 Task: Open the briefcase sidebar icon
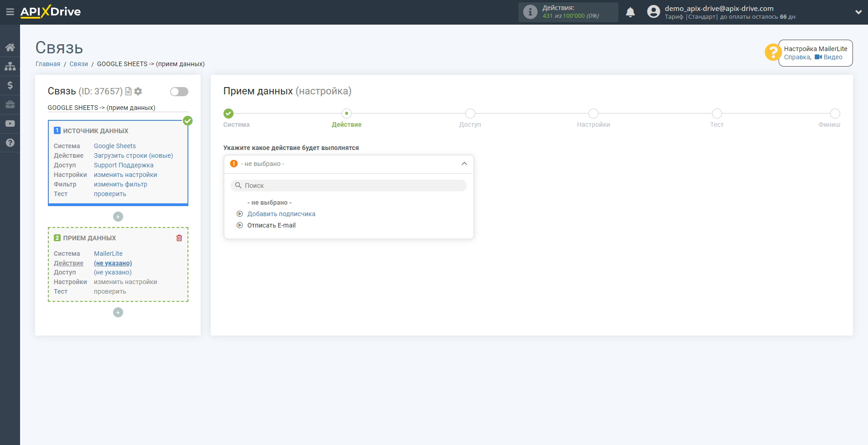[x=10, y=104]
